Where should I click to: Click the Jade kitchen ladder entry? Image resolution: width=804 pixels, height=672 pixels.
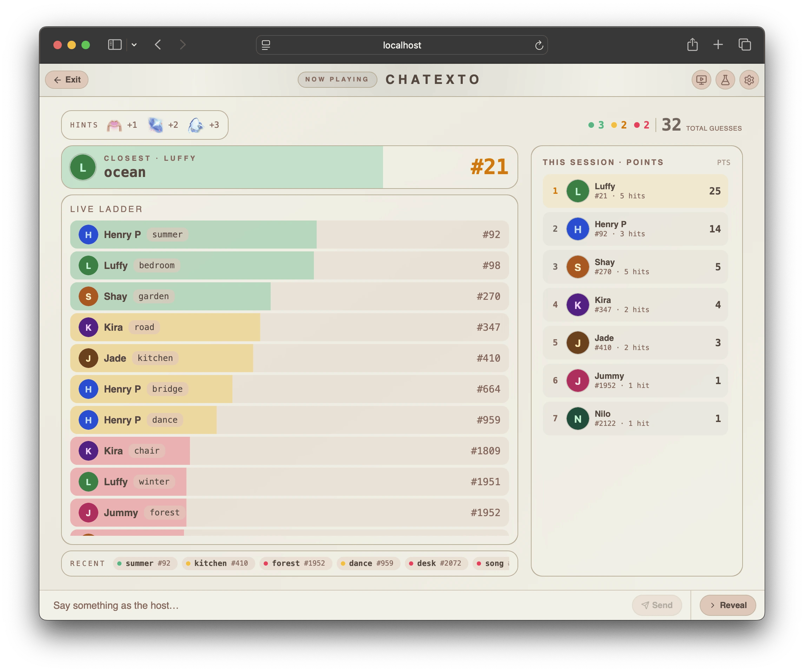pos(289,358)
